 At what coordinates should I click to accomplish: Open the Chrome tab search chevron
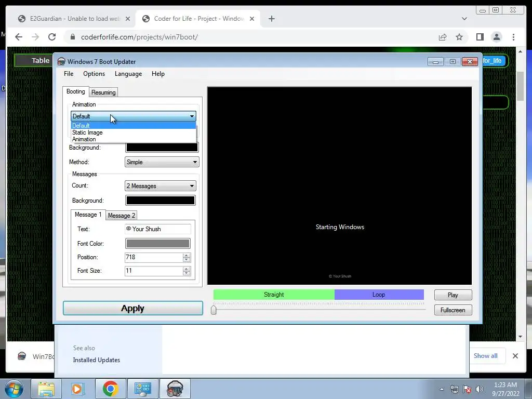[464, 19]
